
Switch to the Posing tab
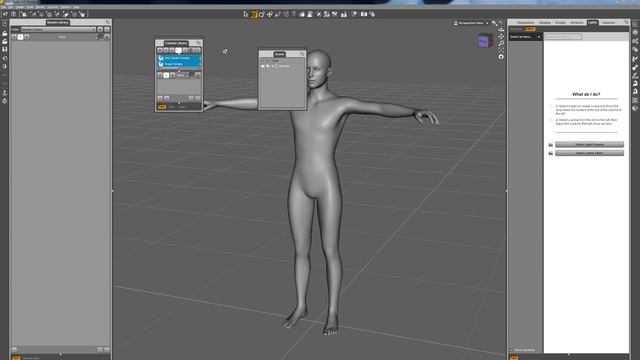560,22
